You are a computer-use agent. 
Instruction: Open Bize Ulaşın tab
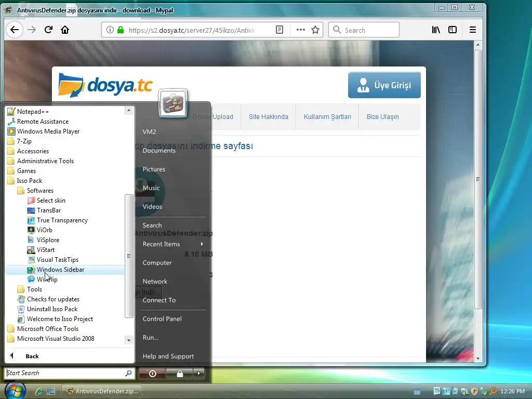(383, 117)
